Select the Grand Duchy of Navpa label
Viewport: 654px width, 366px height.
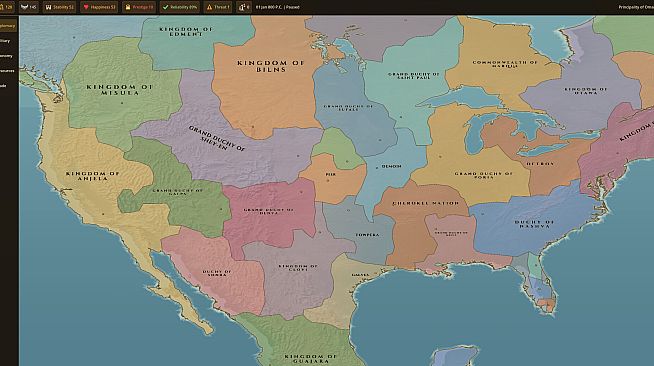point(177,192)
